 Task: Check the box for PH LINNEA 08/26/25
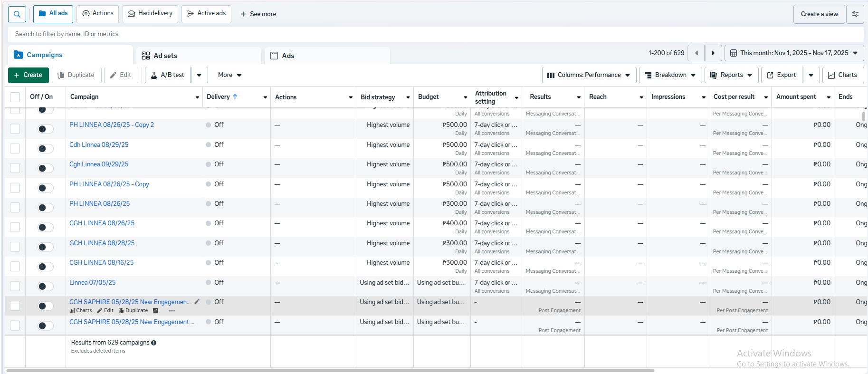[15, 208]
